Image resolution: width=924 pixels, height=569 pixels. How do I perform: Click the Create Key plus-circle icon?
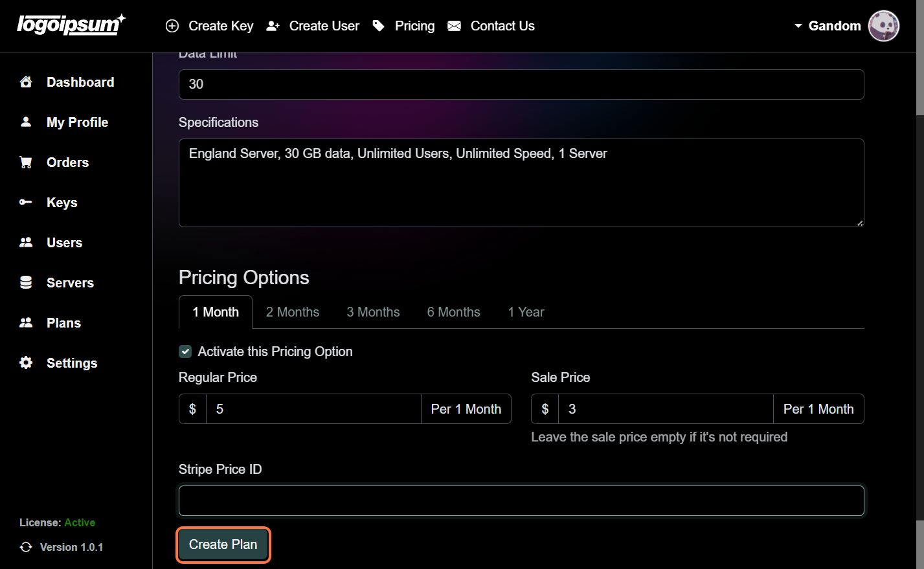click(x=172, y=26)
